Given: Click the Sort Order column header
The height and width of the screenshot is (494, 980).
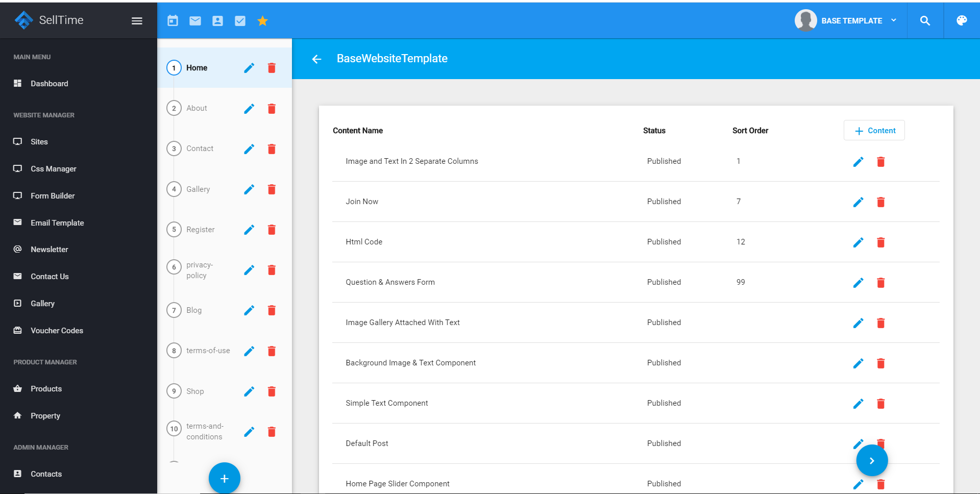Looking at the screenshot, I should tap(750, 131).
